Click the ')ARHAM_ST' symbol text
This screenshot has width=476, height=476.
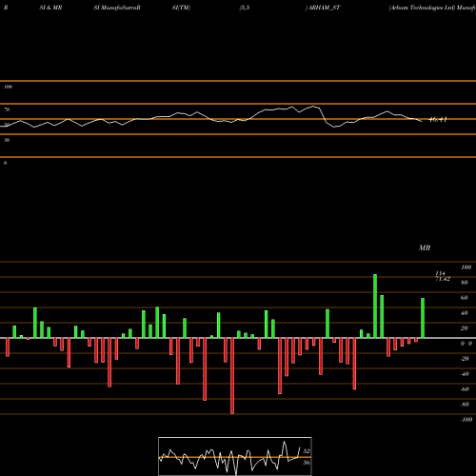323,8
